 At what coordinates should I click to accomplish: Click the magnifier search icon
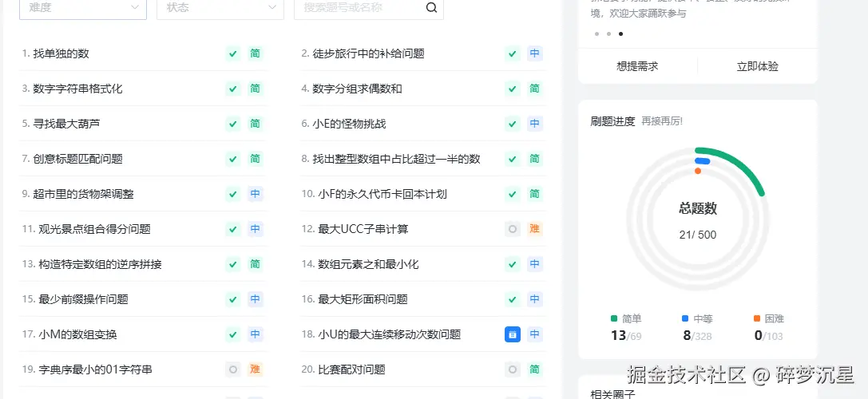coord(432,8)
